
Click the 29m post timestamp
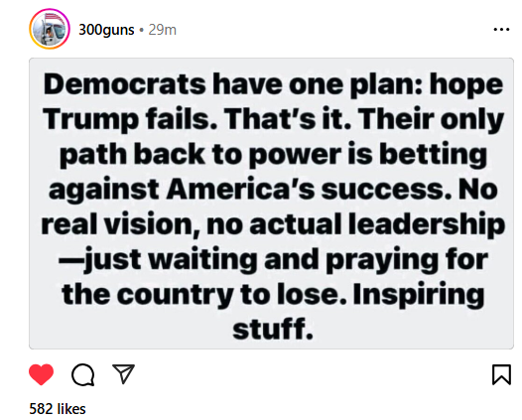click(x=162, y=30)
